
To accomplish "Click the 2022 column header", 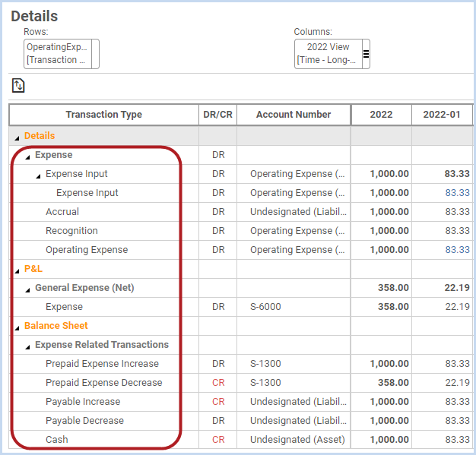I will 381,115.
